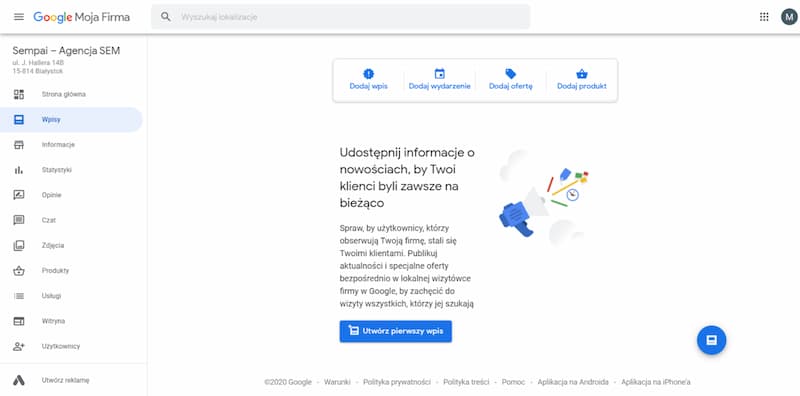
Task: Click the search magnifier icon
Action: (x=165, y=17)
